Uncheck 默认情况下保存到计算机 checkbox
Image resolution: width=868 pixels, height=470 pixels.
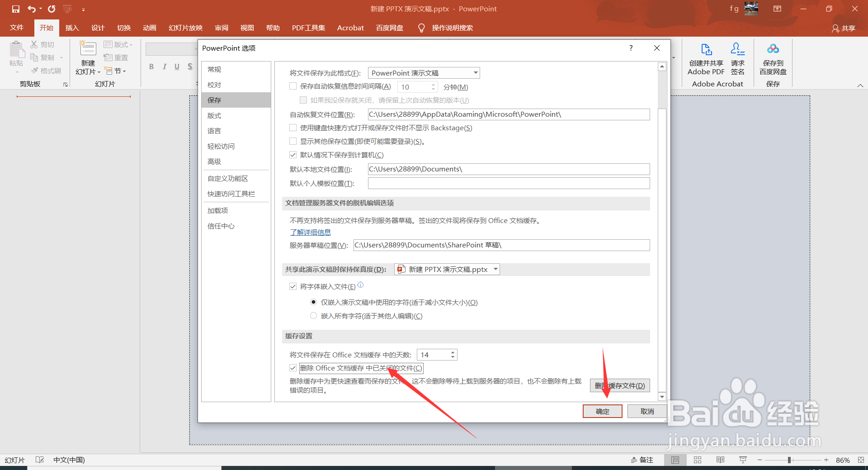(x=293, y=155)
